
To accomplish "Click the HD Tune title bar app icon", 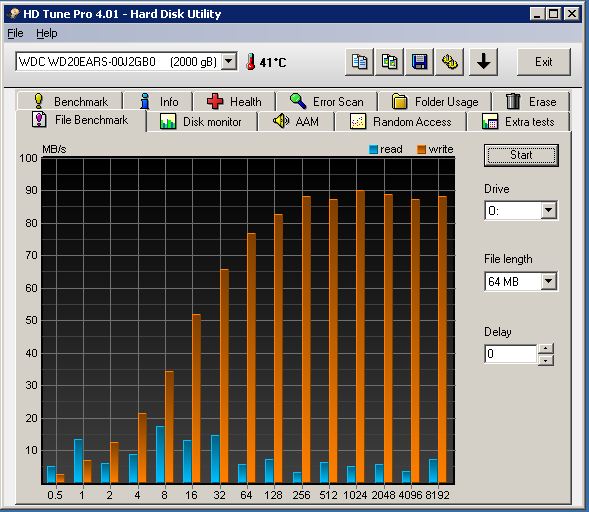I will [x=14, y=14].
